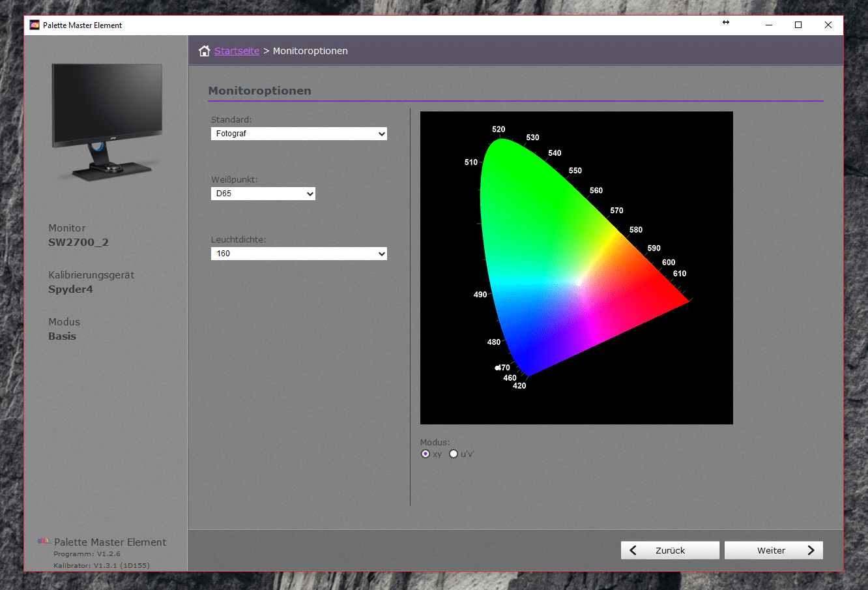868x590 pixels.
Task: Switch chromaticity view to u'v' mode
Action: coord(454,453)
